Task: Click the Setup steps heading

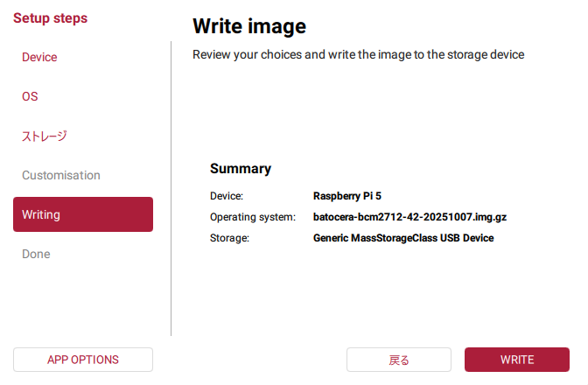Action: click(50, 17)
